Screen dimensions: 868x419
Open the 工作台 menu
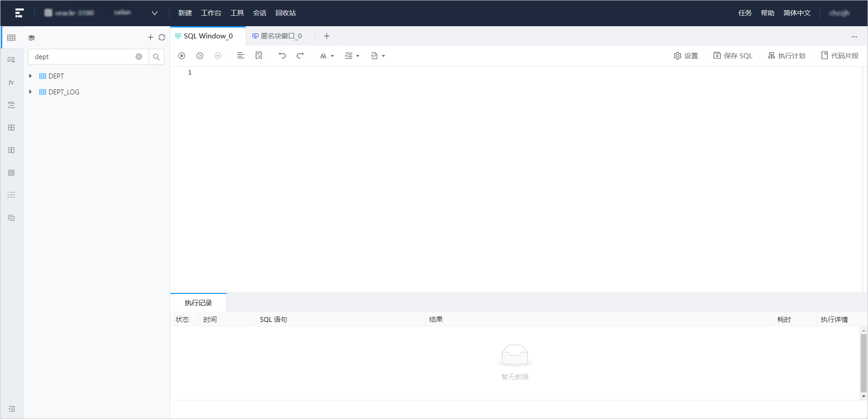211,13
